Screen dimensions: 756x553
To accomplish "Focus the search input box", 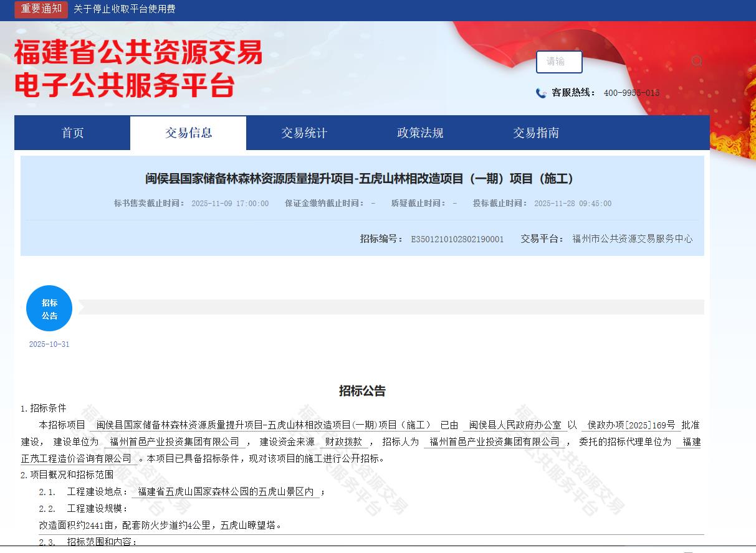I will tap(558, 62).
